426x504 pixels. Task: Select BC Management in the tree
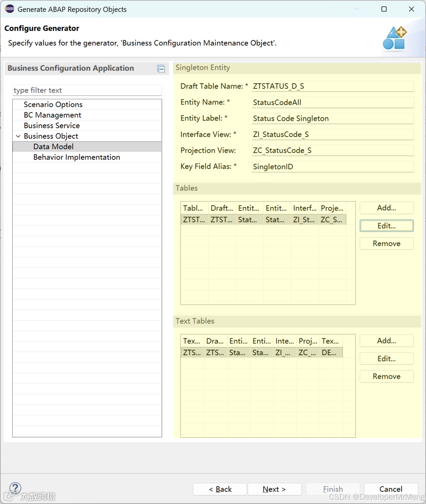tap(52, 115)
